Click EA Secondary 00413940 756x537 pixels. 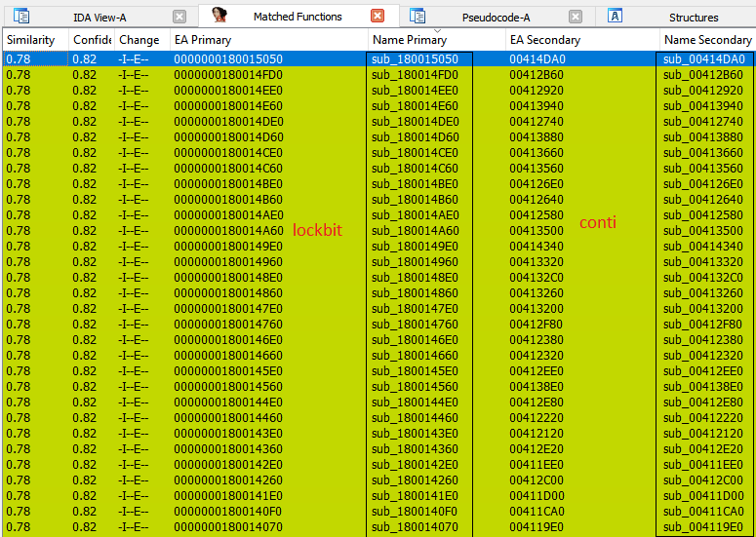[x=537, y=106]
